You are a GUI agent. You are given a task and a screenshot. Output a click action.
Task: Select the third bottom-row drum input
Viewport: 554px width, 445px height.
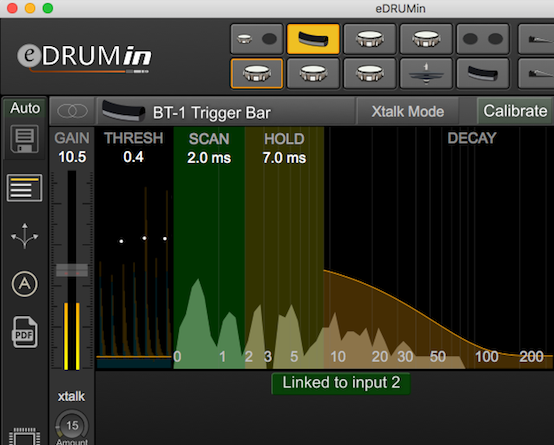pos(370,74)
